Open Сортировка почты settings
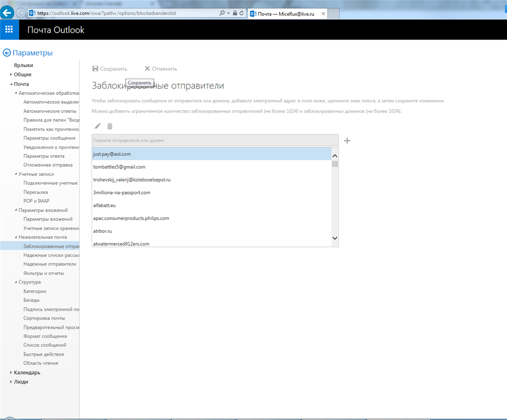The width and height of the screenshot is (507, 420). click(44, 318)
